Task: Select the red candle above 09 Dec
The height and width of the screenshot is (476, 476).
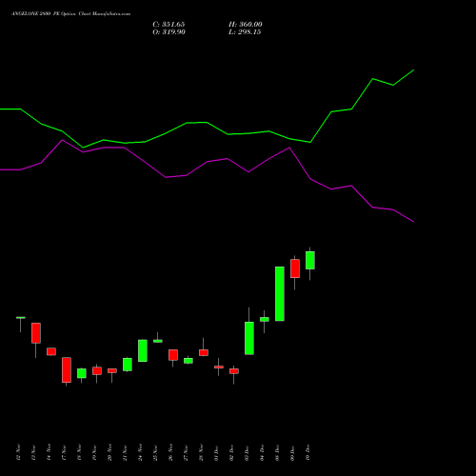Action: 295,268
